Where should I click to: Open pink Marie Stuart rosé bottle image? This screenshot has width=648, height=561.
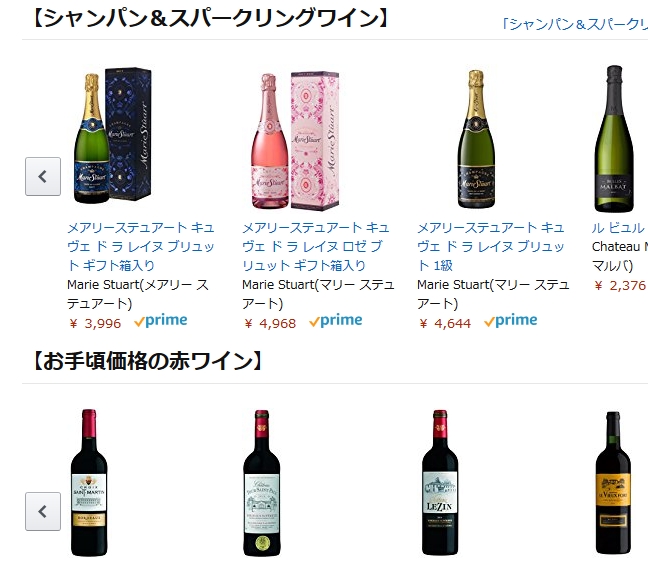pos(296,141)
